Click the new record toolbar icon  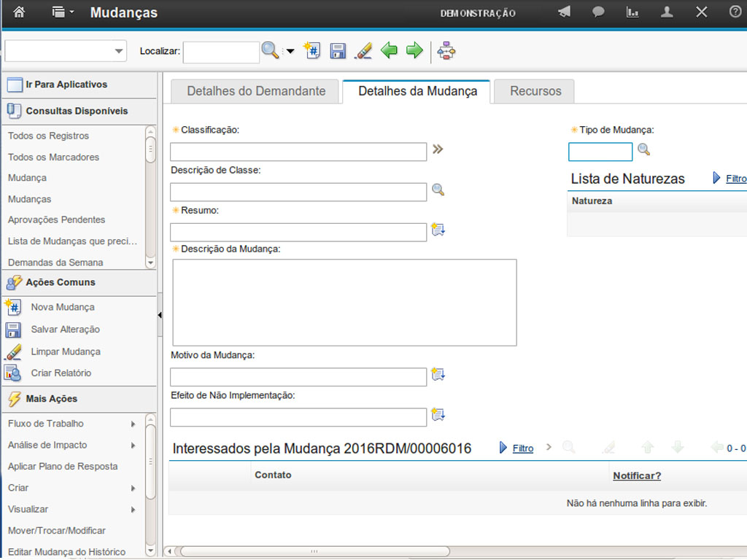(x=312, y=50)
